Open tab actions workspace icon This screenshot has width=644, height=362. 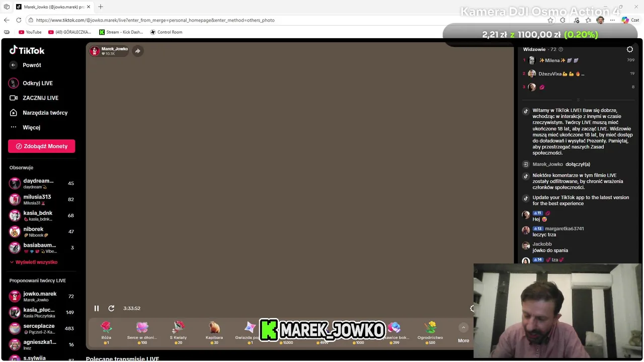pyautogui.click(x=7, y=7)
